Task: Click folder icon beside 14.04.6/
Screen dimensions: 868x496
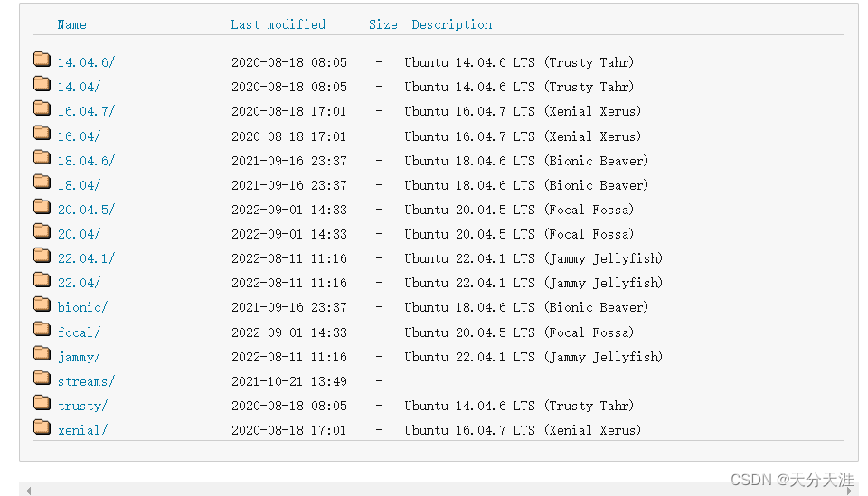Action: (42, 59)
